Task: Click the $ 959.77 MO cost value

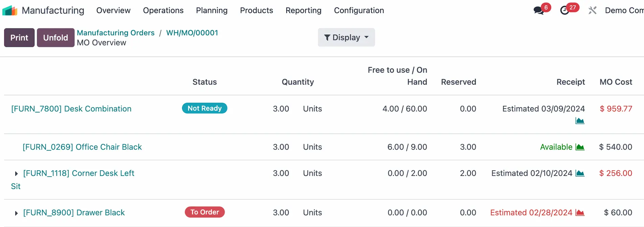Action: (616, 109)
